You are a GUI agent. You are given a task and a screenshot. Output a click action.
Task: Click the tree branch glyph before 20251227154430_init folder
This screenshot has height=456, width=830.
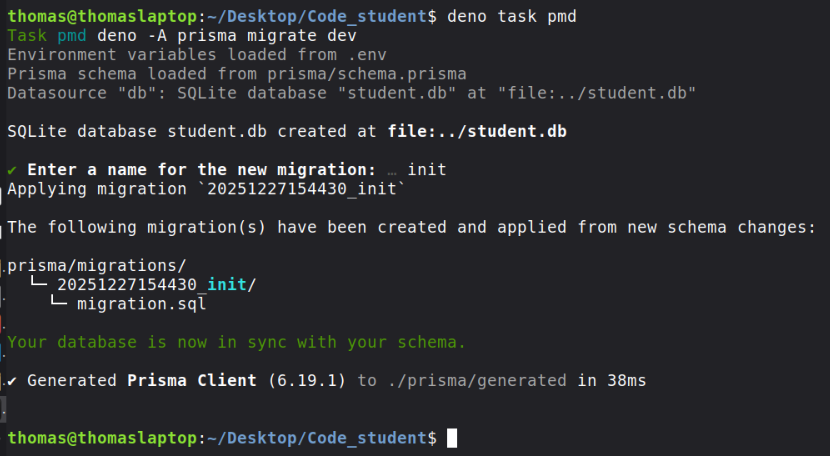pyautogui.click(x=38, y=285)
